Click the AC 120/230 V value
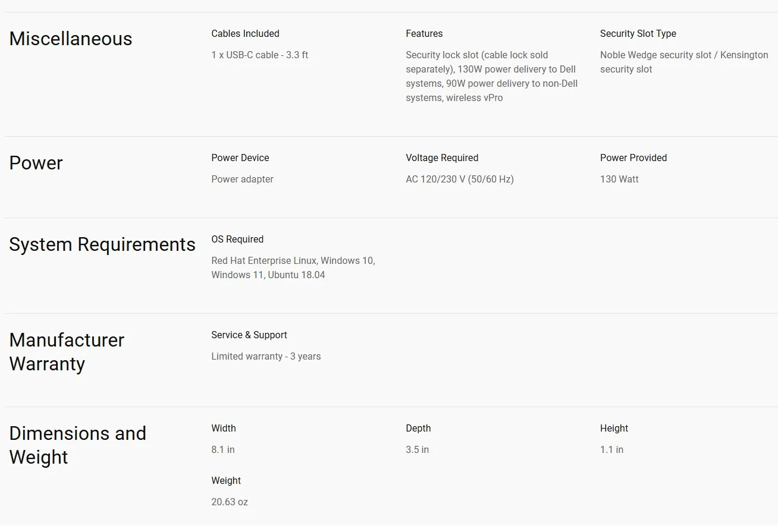 click(459, 180)
